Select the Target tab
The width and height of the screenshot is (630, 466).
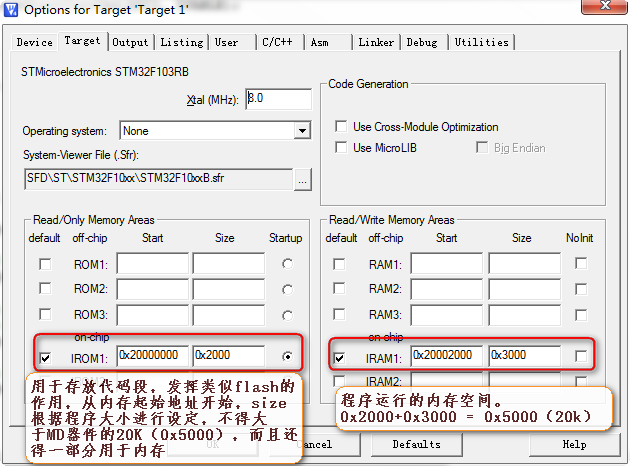83,41
